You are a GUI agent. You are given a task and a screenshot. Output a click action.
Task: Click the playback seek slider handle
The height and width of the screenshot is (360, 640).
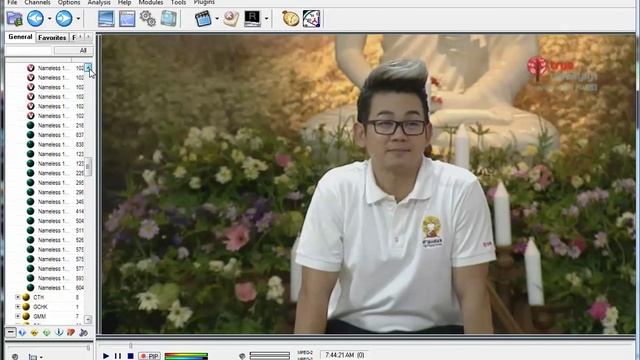pos(131,346)
